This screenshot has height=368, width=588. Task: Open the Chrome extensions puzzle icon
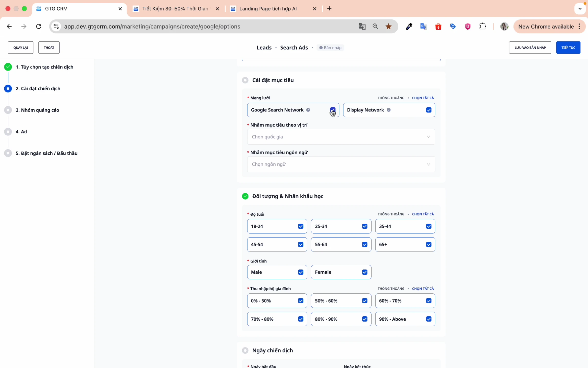coord(482,26)
